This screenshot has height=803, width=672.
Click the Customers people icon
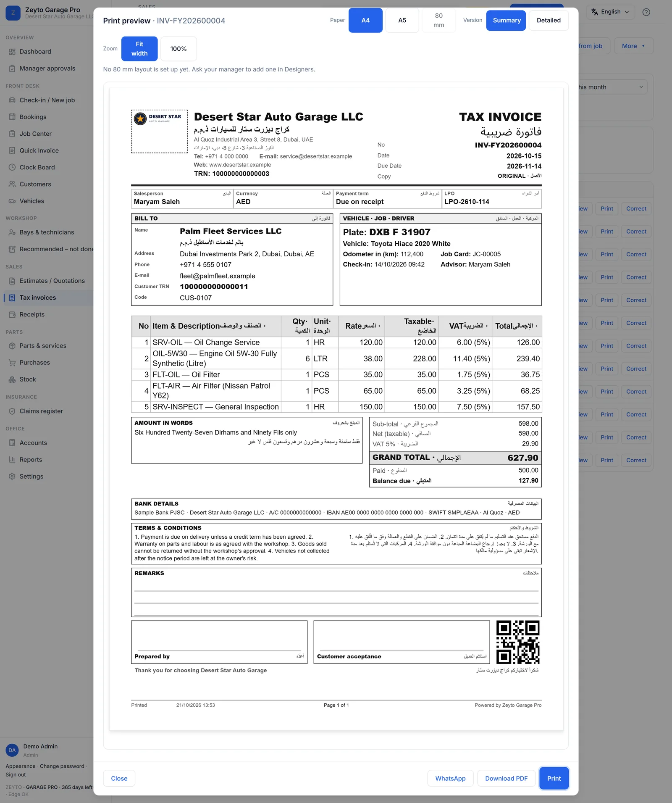coord(12,184)
